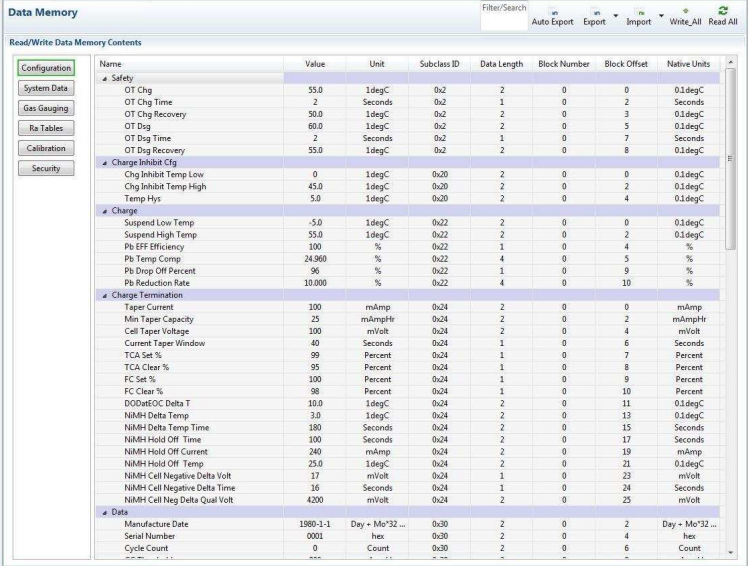This screenshot has width=748, height=566.
Task: Click the Write_All toolbar icon
Action: tap(685, 11)
